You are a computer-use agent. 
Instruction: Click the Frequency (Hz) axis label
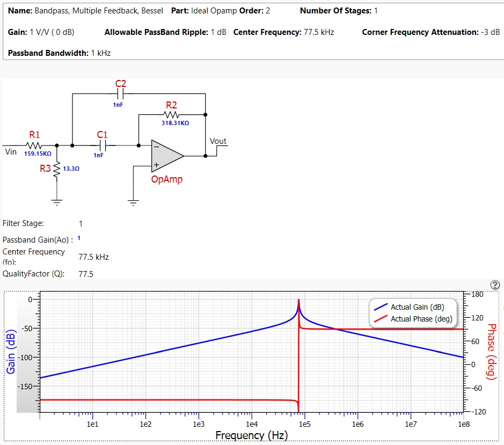coord(251,435)
